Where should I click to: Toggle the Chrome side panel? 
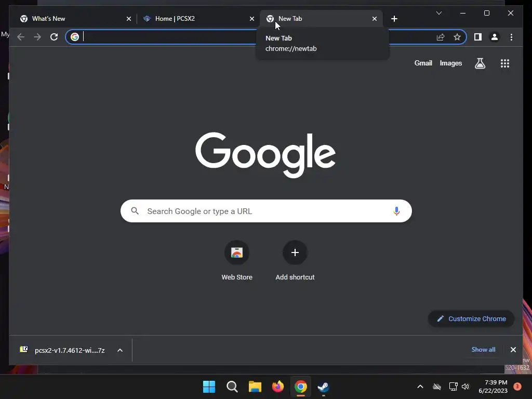click(x=478, y=37)
